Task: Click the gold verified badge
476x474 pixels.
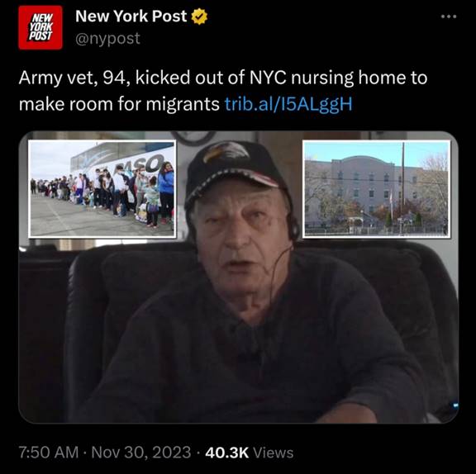Action: point(199,17)
